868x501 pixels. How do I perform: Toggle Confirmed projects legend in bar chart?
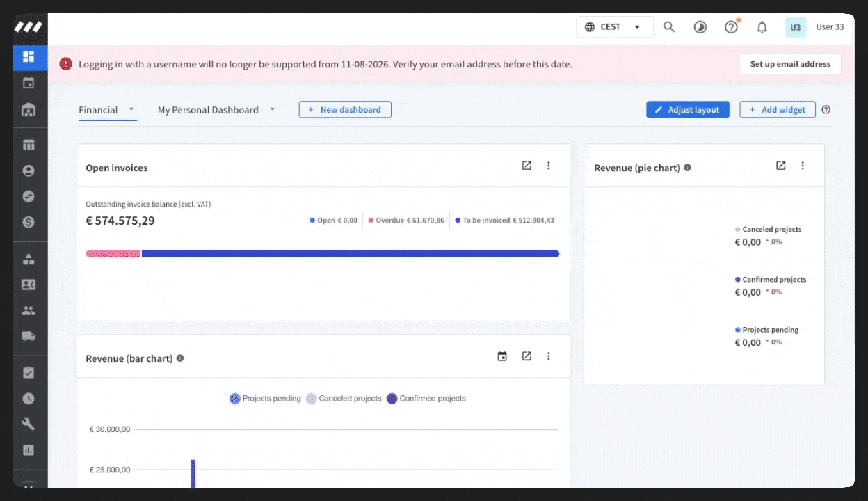(x=426, y=399)
